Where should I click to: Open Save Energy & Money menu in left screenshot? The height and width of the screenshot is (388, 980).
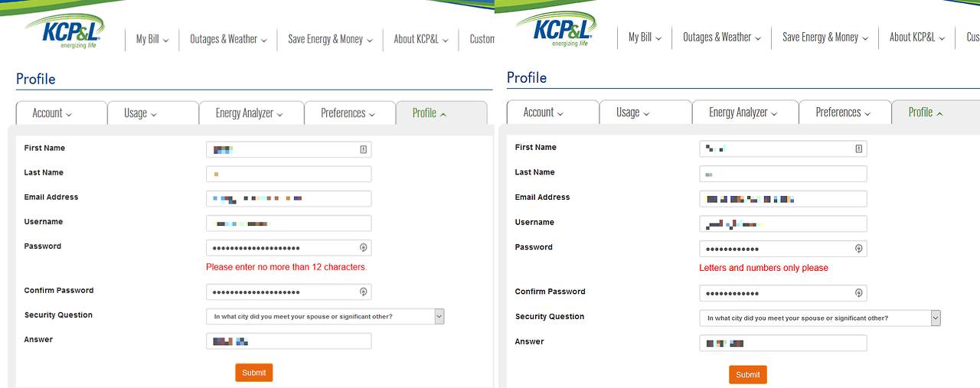click(330, 39)
